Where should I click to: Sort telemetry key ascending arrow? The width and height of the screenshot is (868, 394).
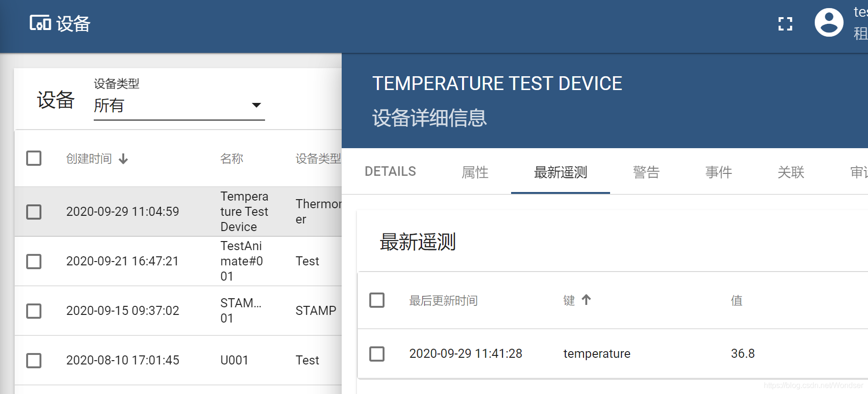click(586, 300)
